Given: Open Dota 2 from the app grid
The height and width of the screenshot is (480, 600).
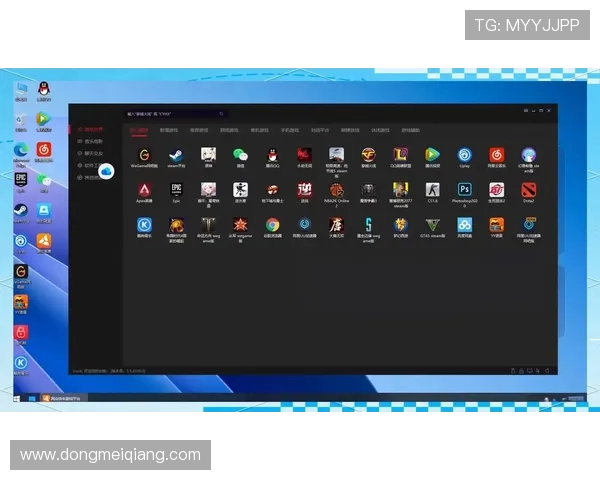Looking at the screenshot, I should coord(529,189).
